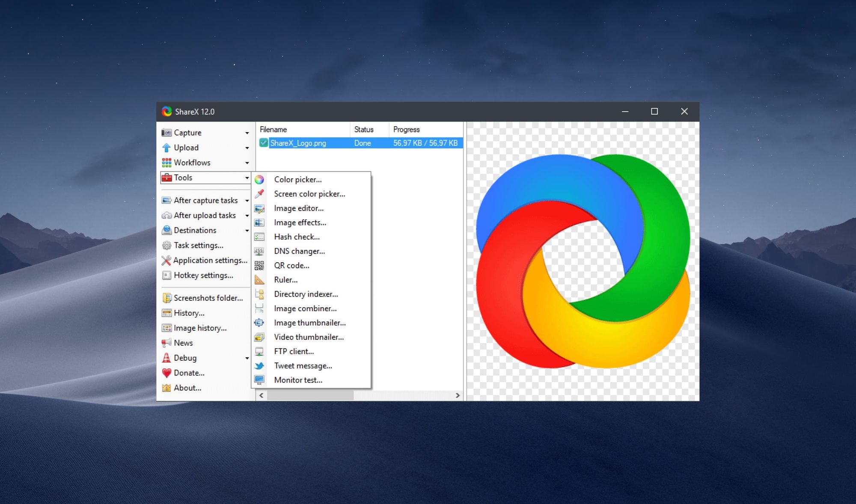The image size is (856, 504).
Task: Click the Color picker rainbow wheel icon
Action: [x=259, y=180]
